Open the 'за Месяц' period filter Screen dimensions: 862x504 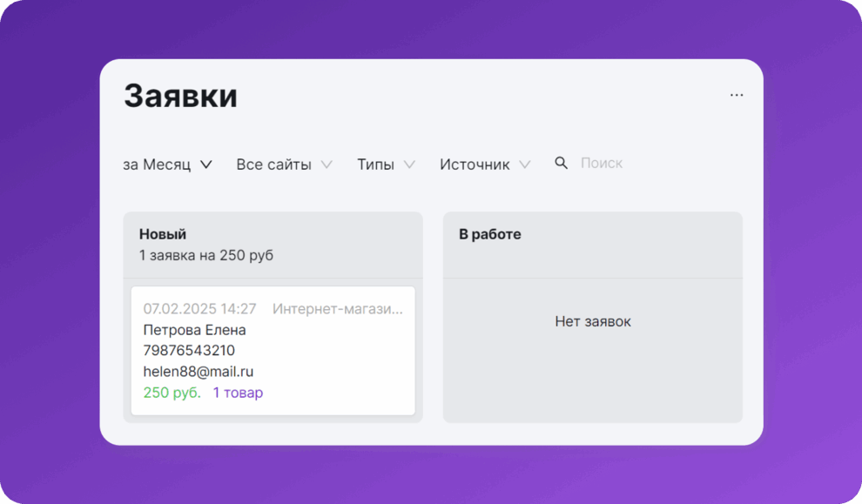point(157,165)
